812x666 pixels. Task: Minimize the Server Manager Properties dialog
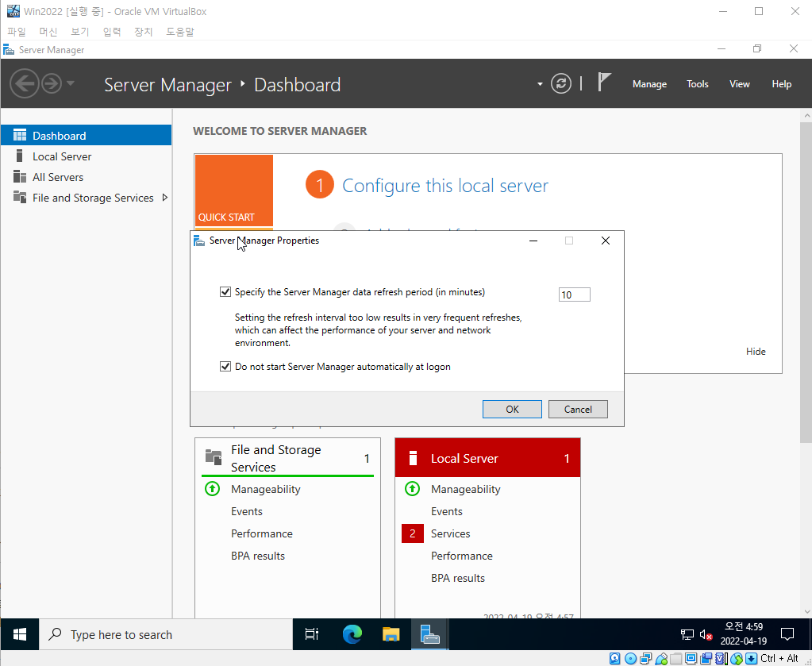pyautogui.click(x=533, y=241)
